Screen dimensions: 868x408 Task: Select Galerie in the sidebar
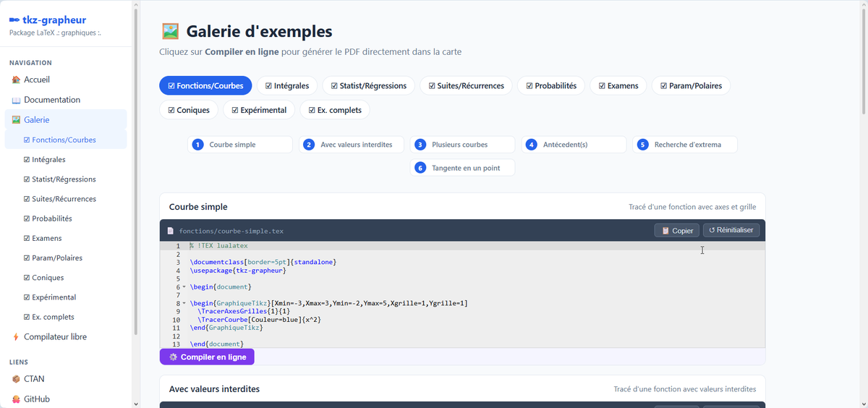(x=66, y=119)
